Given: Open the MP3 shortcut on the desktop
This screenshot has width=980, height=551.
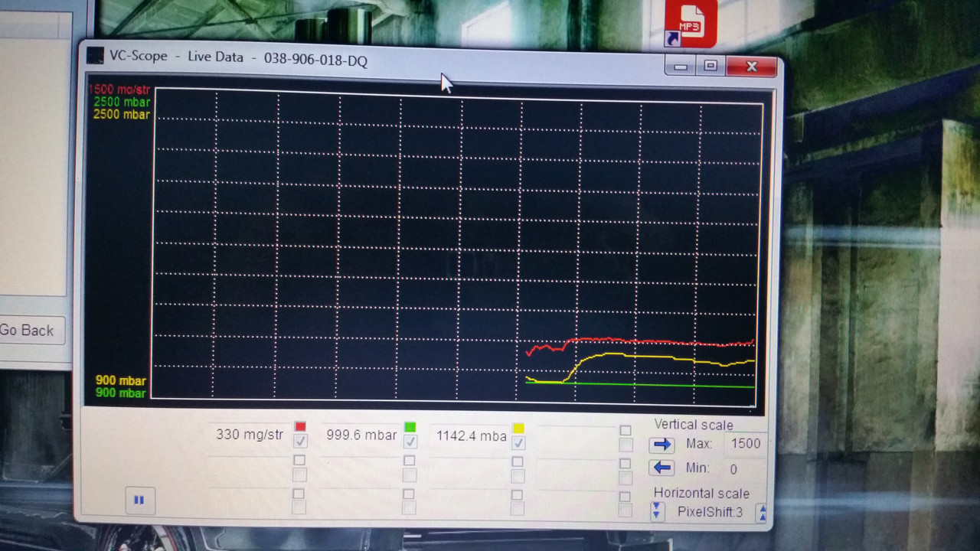Looking at the screenshot, I should coord(690,23).
